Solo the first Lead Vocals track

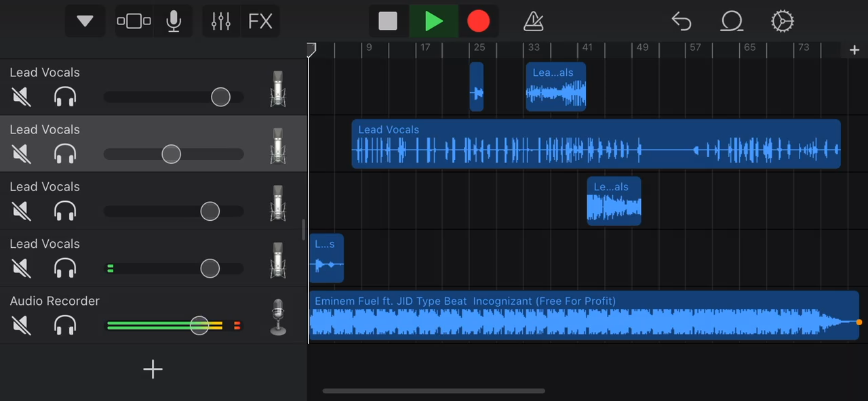(65, 97)
